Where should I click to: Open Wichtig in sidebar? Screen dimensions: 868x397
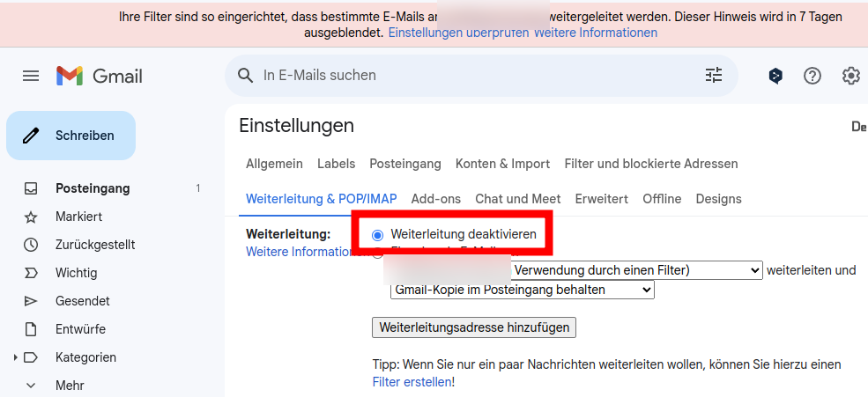(77, 273)
